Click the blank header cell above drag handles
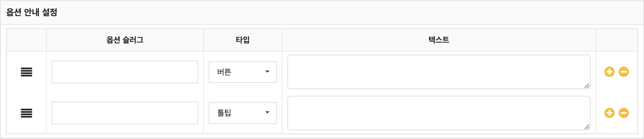644x139 pixels. 26,40
